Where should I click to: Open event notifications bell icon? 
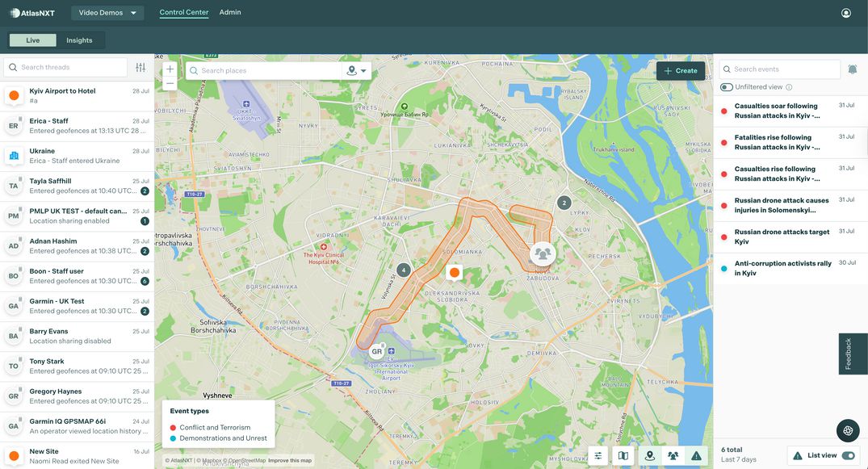(x=853, y=69)
